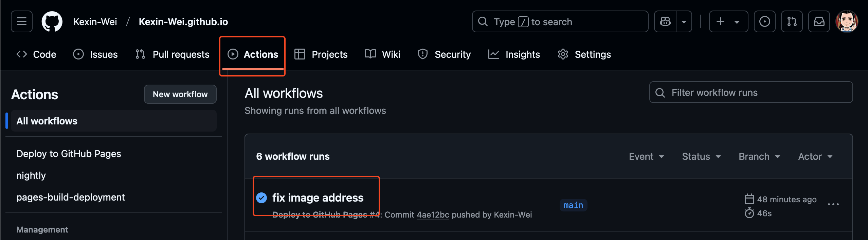Image resolution: width=868 pixels, height=240 pixels.
Task: Open commit 4ae12bc link
Action: pos(433,215)
